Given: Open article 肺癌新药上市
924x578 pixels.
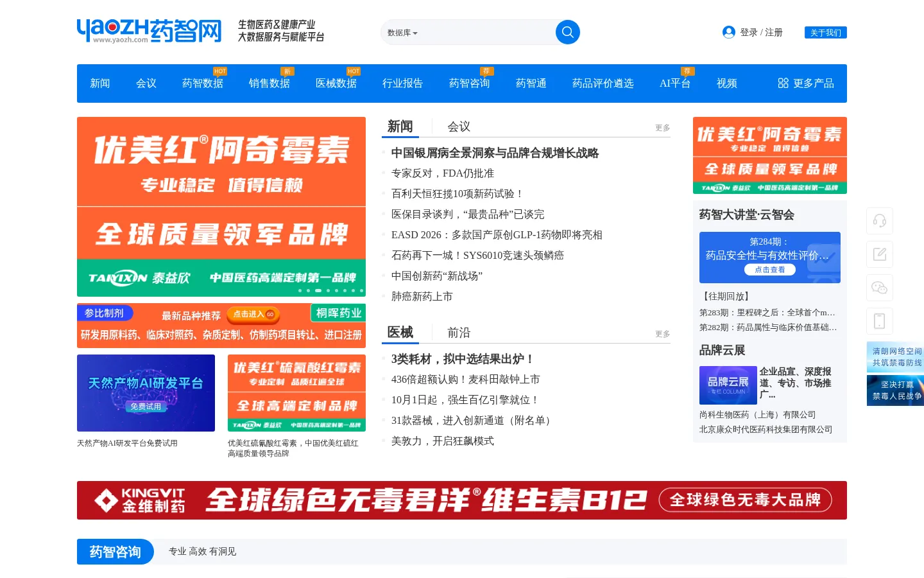Looking at the screenshot, I should pos(422,297).
